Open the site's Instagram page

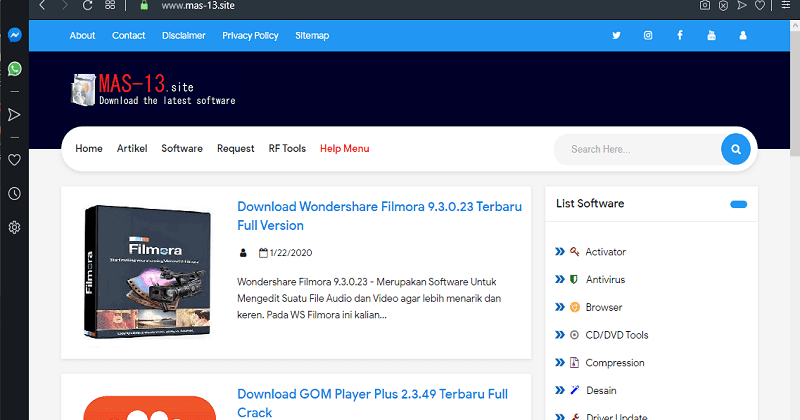click(648, 35)
